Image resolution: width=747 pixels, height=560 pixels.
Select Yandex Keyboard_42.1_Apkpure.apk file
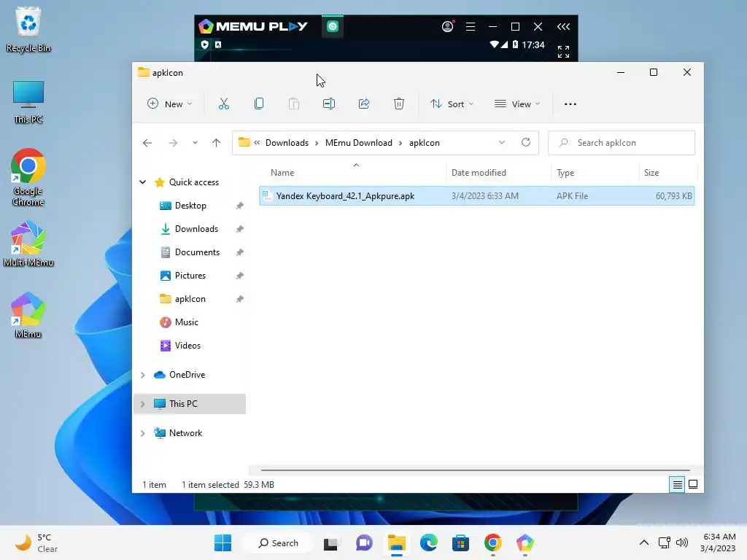coord(477,196)
